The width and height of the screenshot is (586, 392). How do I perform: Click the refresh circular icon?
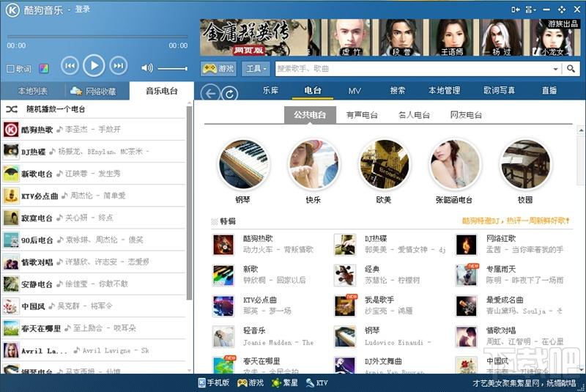tap(229, 94)
